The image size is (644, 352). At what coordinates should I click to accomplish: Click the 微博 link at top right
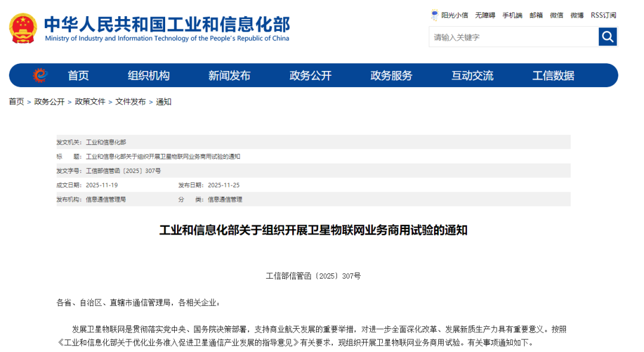pos(577,16)
